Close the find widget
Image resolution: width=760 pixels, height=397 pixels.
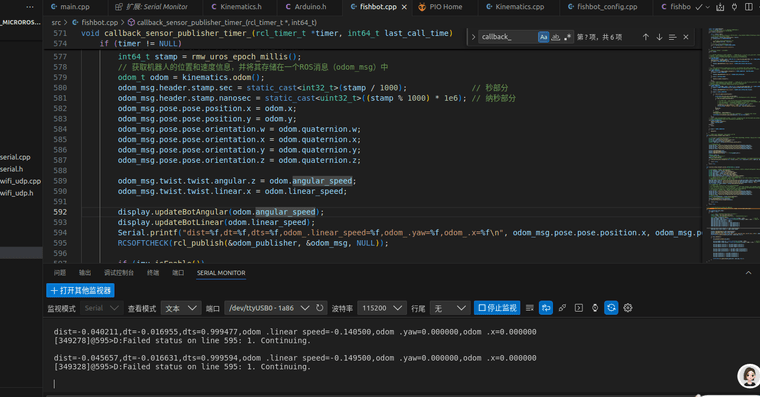[686, 37]
